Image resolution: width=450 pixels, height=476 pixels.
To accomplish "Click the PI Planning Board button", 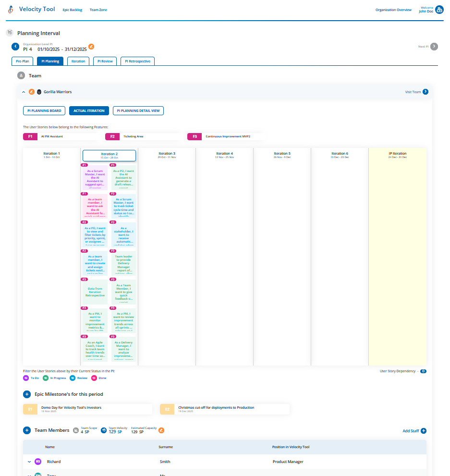I will pyautogui.click(x=44, y=110).
